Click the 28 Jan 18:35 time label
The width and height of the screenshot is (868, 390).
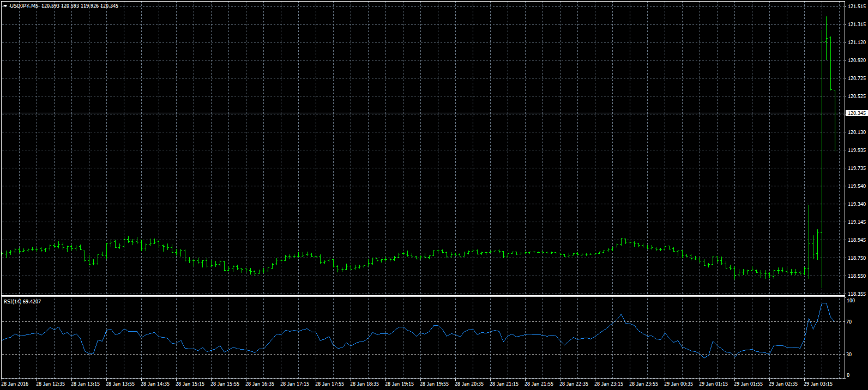pos(365,384)
